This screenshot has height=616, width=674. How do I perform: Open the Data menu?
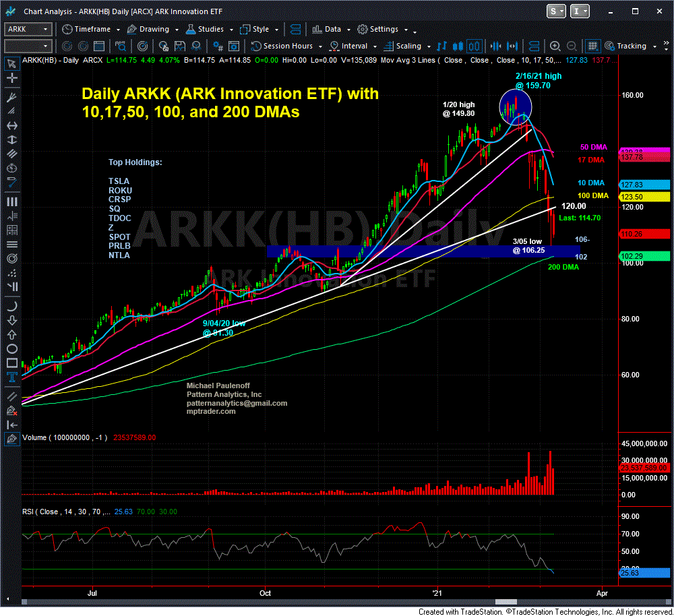click(x=331, y=29)
